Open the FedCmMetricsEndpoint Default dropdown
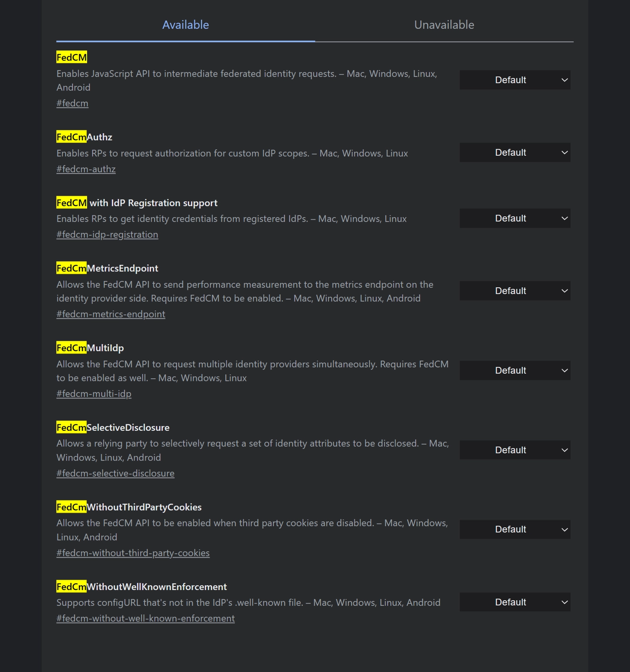The height and width of the screenshot is (672, 630). tap(515, 291)
